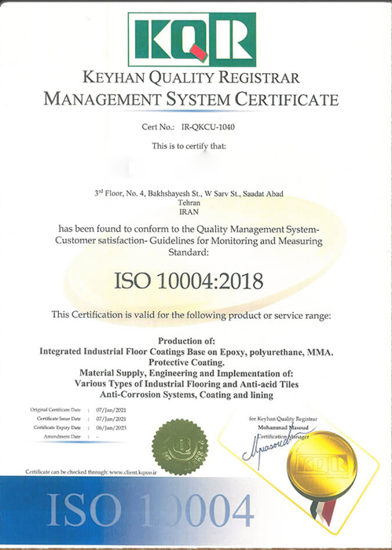Click the 'Amendment Date' label
This screenshot has width=392, height=550.
(x=62, y=436)
